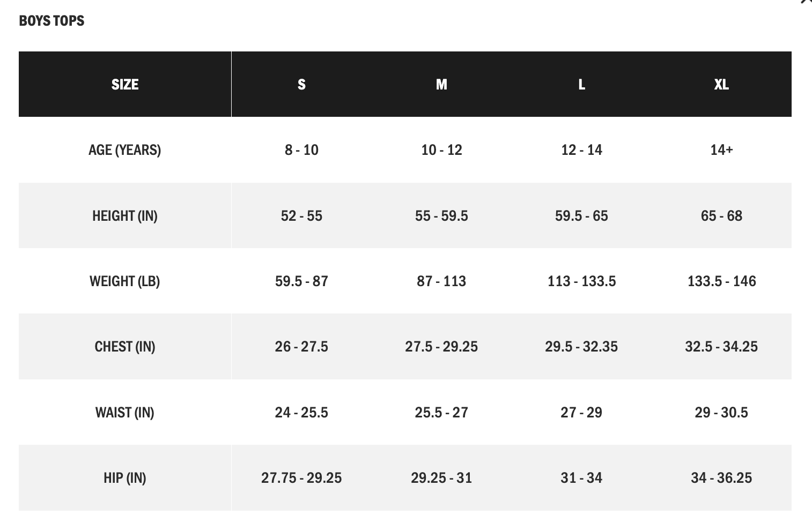
Task: Click the BOYS TOPS heading
Action: pyautogui.click(x=51, y=21)
